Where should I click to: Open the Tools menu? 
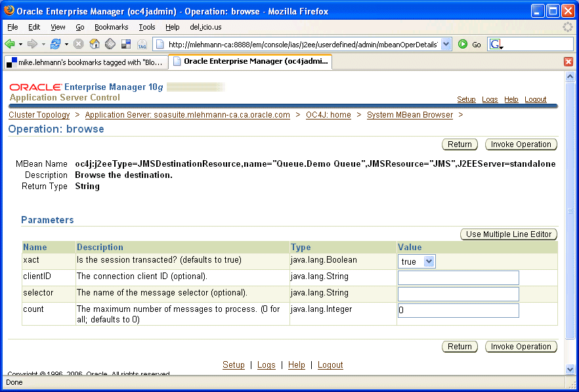click(x=147, y=27)
